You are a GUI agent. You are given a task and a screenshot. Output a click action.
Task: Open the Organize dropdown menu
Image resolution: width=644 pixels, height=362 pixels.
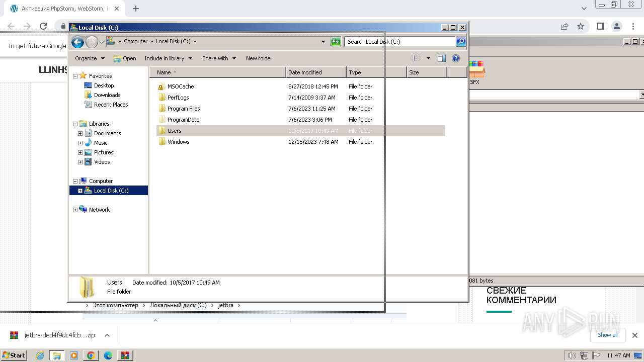click(90, 58)
